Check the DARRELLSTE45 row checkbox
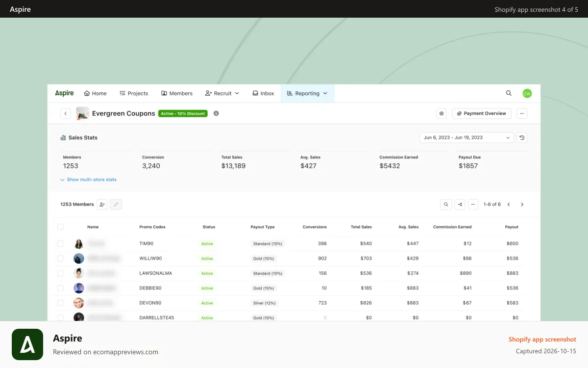The height and width of the screenshot is (368, 588). 60,317
